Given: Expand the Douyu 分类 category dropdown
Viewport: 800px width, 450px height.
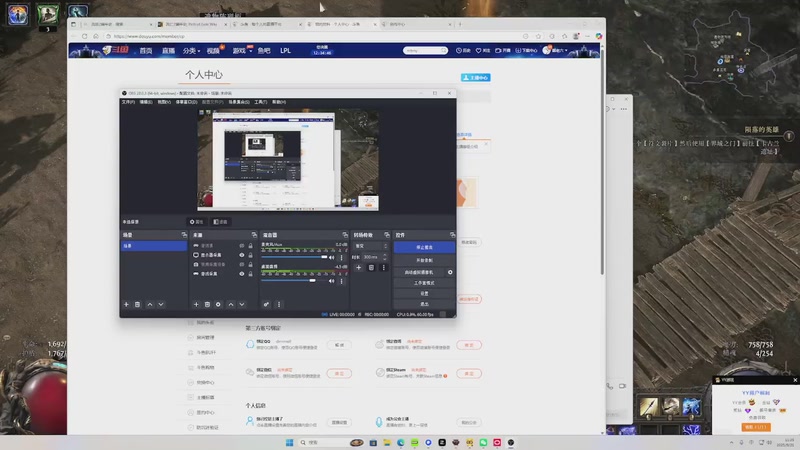Looking at the screenshot, I should (x=191, y=51).
